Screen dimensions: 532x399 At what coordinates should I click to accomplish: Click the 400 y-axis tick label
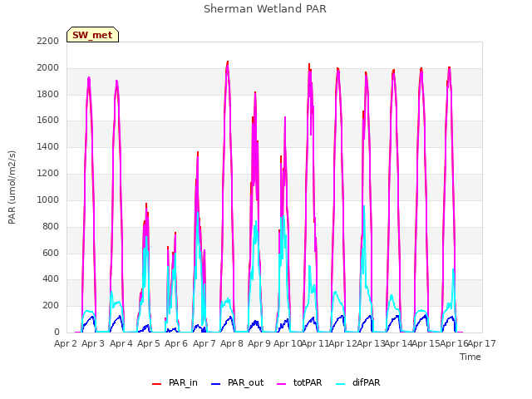tap(51, 279)
